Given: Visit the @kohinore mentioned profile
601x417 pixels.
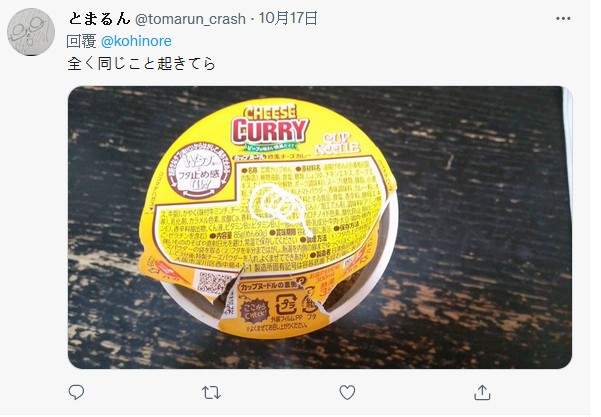Looking at the screenshot, I should click(136, 41).
